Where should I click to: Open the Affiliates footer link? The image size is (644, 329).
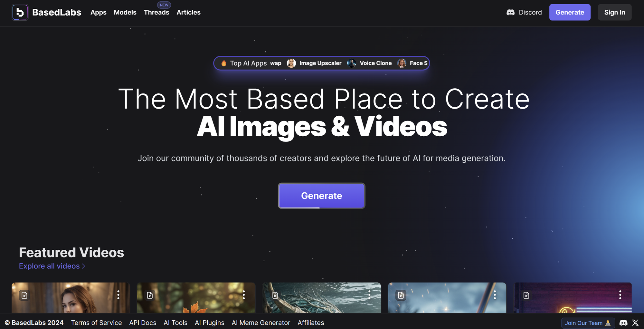[311, 323]
